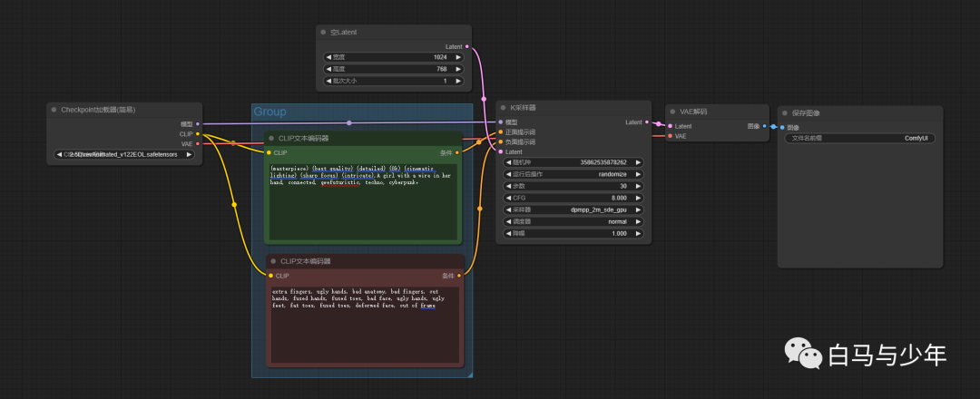Image resolution: width=980 pixels, height=399 pixels.
Task: Click the Latent output socket on 空Latent node
Action: (468, 46)
